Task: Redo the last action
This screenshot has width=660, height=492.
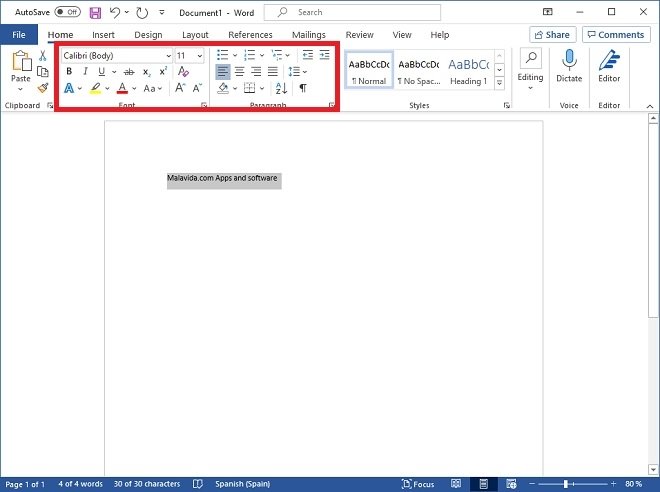Action: pyautogui.click(x=142, y=13)
